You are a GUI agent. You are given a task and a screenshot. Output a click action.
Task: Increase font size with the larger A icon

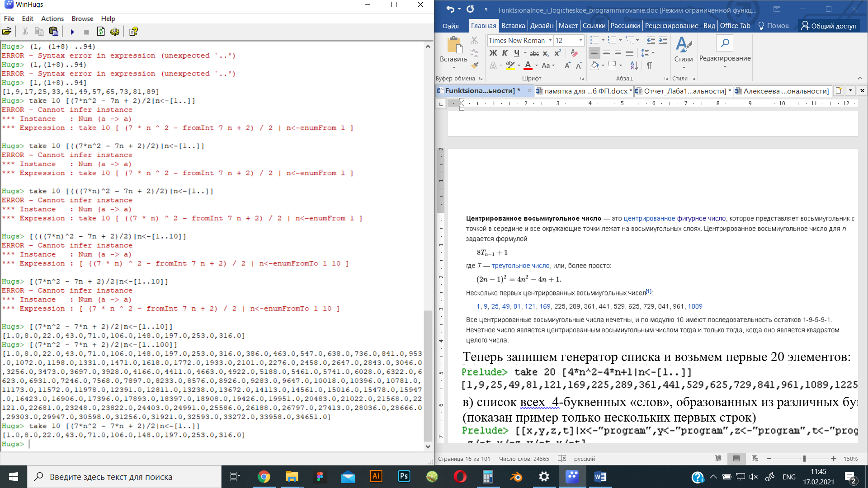coord(567,66)
